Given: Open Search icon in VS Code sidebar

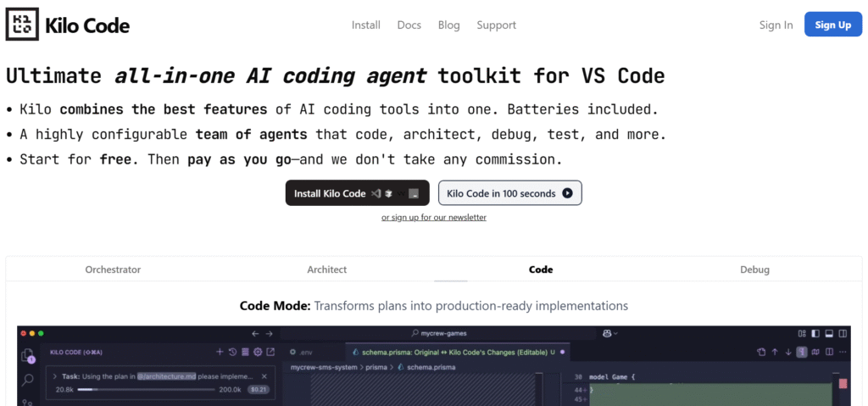Looking at the screenshot, I should point(27,380).
